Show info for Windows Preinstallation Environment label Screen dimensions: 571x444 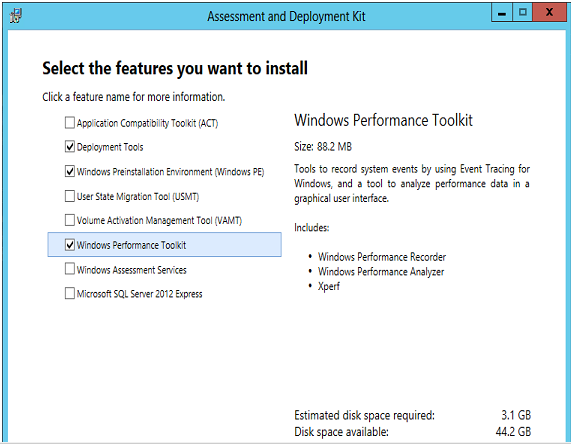coord(170,172)
